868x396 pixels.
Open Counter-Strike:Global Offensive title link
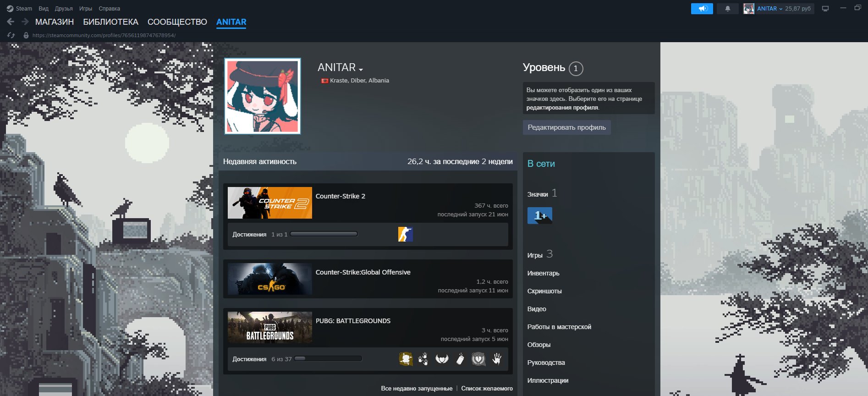click(363, 272)
